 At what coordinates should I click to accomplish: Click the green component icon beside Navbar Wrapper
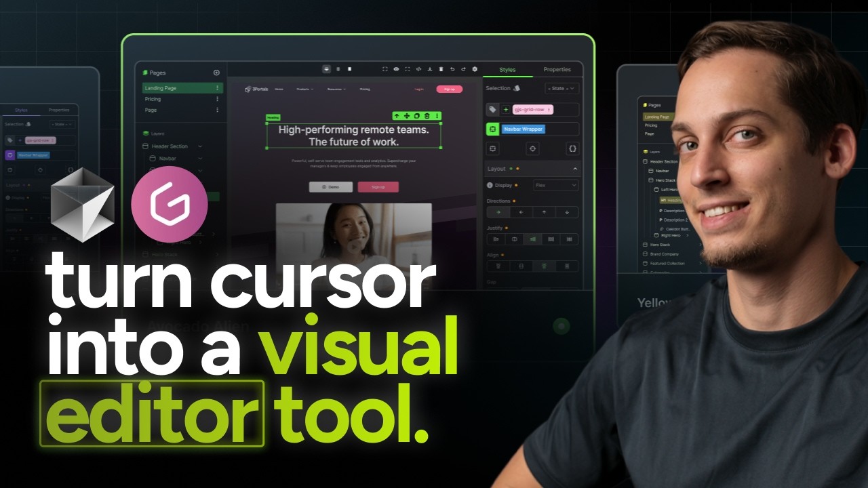pyautogui.click(x=492, y=129)
